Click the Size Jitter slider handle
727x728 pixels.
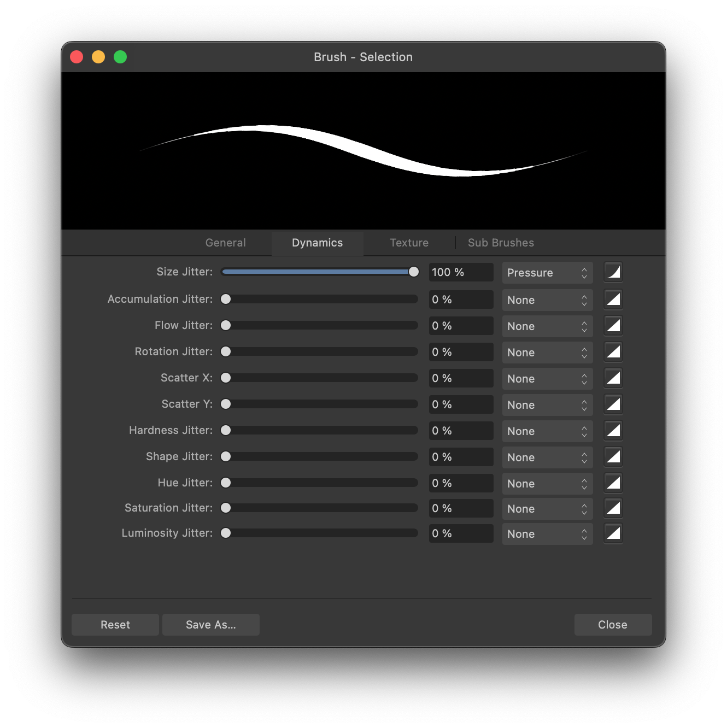(414, 272)
